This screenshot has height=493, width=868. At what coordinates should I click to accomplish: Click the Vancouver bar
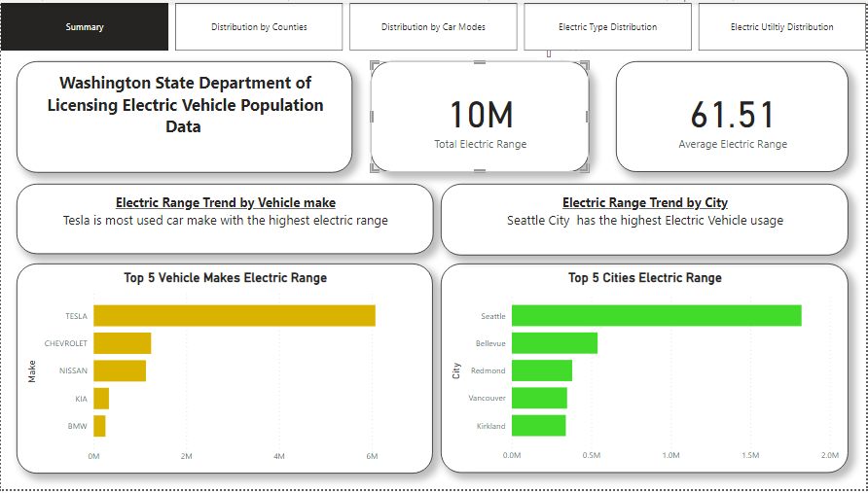coord(539,399)
